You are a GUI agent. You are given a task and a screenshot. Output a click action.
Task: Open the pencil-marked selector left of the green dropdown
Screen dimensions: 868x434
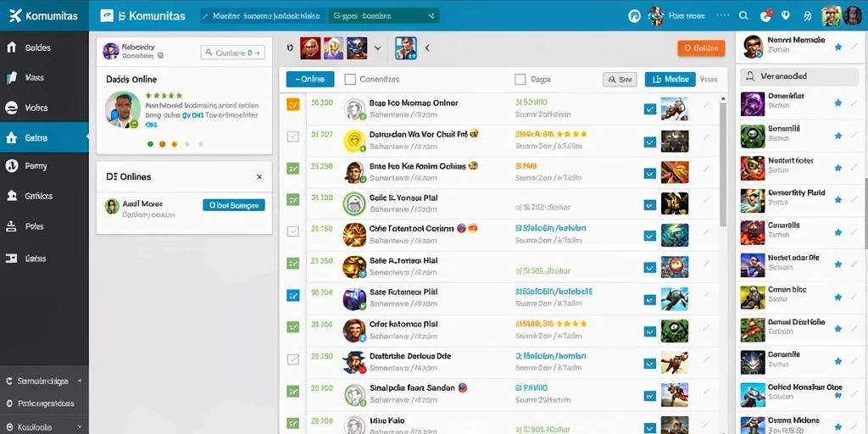tap(263, 16)
